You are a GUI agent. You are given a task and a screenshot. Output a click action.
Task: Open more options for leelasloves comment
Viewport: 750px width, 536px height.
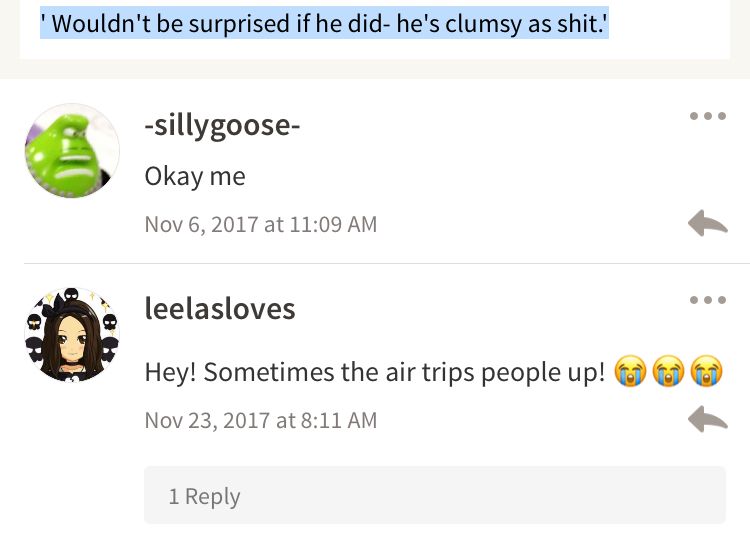pos(708,300)
